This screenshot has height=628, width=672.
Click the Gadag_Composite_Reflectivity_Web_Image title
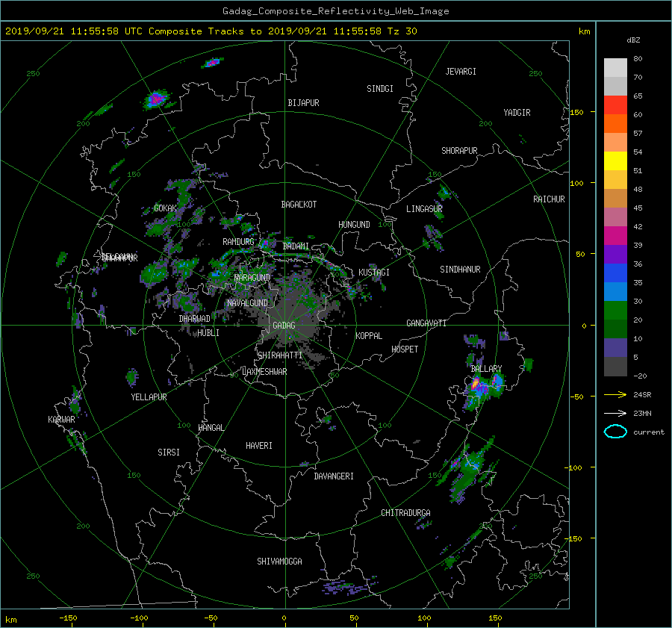pyautogui.click(x=335, y=11)
